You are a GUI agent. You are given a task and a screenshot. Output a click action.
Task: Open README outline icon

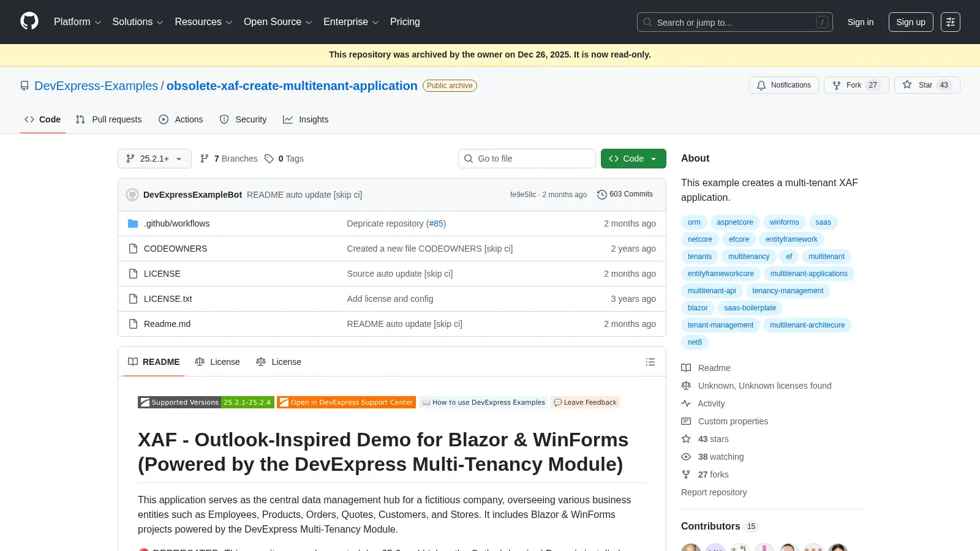point(650,362)
